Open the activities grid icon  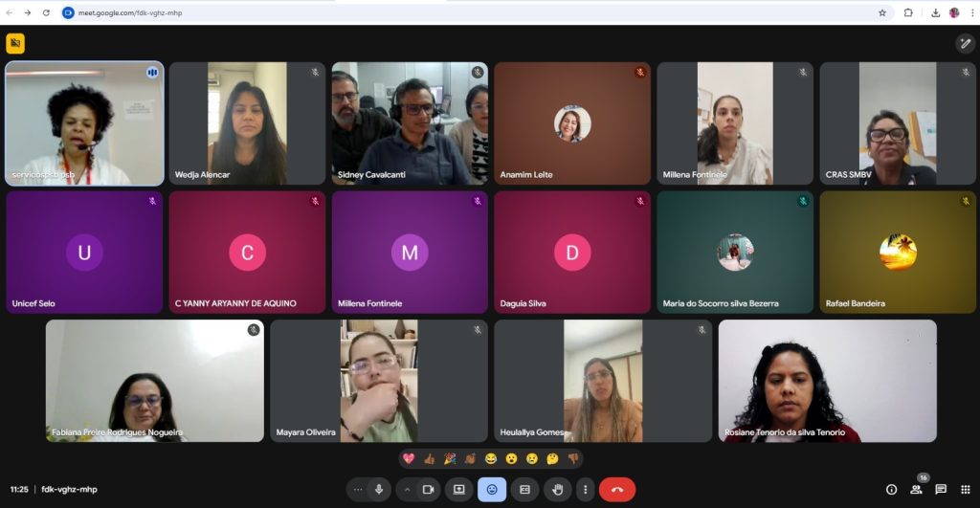(x=965, y=489)
